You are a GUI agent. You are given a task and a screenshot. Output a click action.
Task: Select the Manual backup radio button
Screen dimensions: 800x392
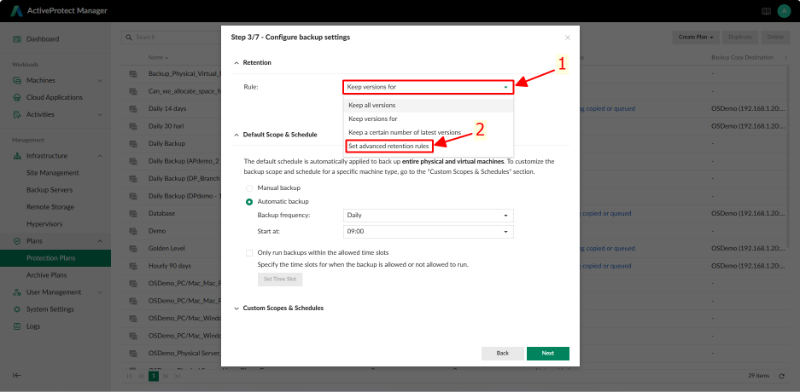point(249,188)
